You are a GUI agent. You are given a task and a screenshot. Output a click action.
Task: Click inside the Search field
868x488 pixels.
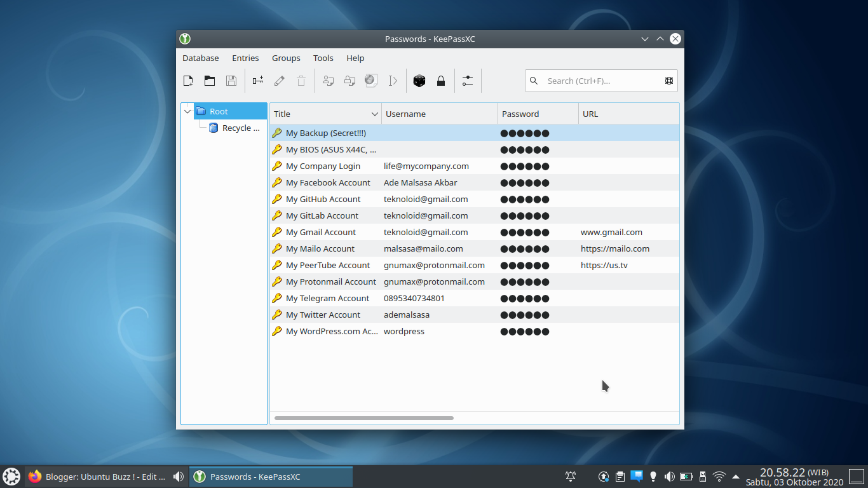[597, 81]
